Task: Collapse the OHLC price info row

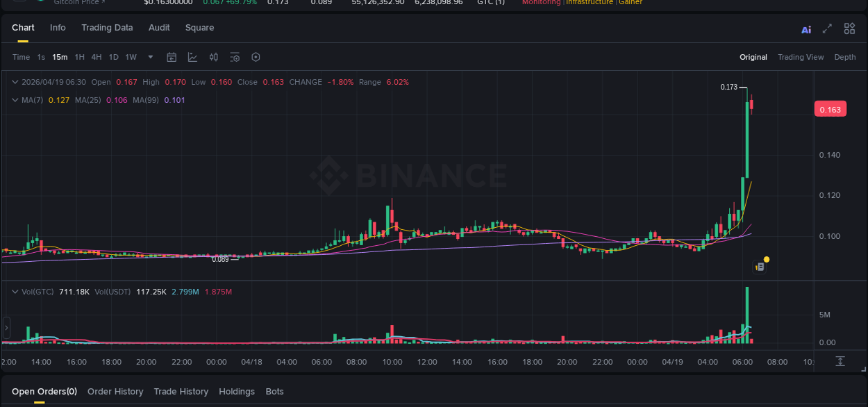Action: [x=15, y=82]
